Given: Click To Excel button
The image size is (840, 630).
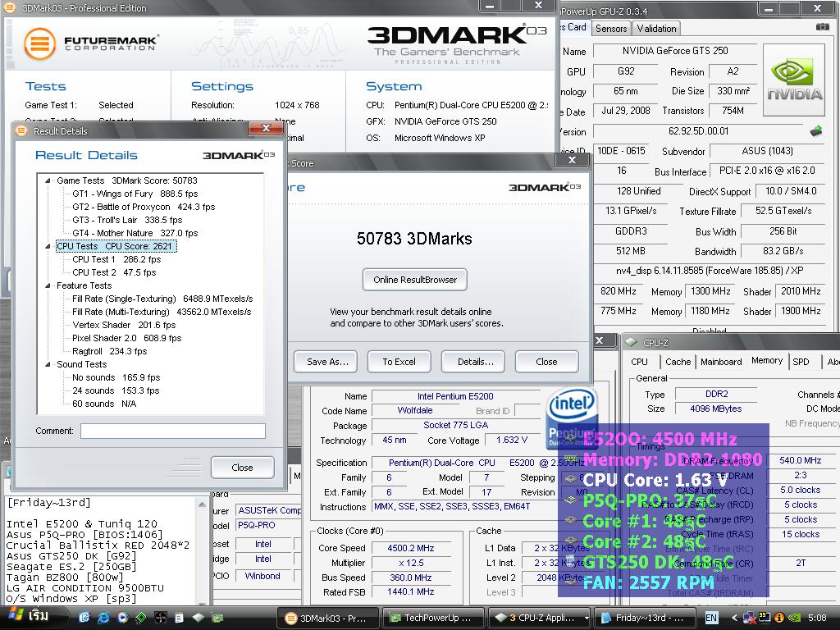Looking at the screenshot, I should (399, 362).
